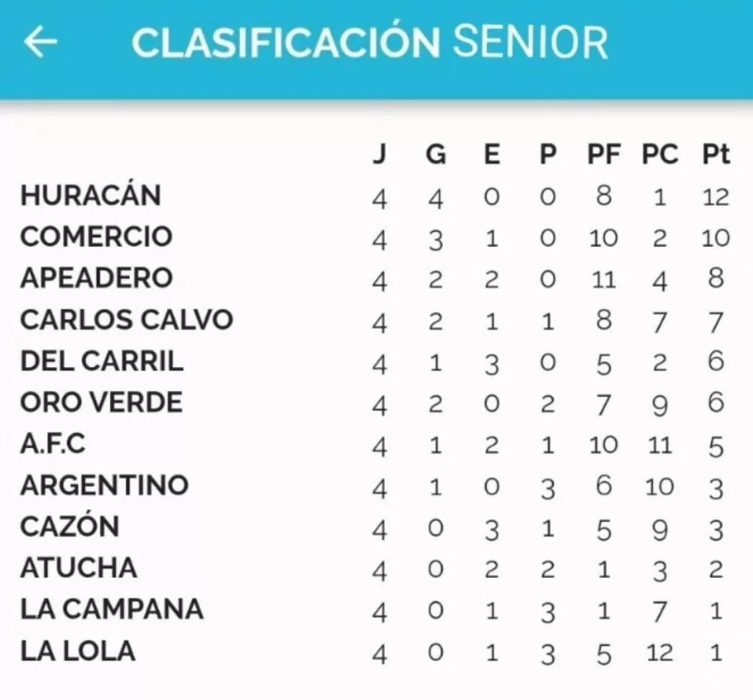
Task: Tap the Carlos Calvo team name
Action: point(126,319)
